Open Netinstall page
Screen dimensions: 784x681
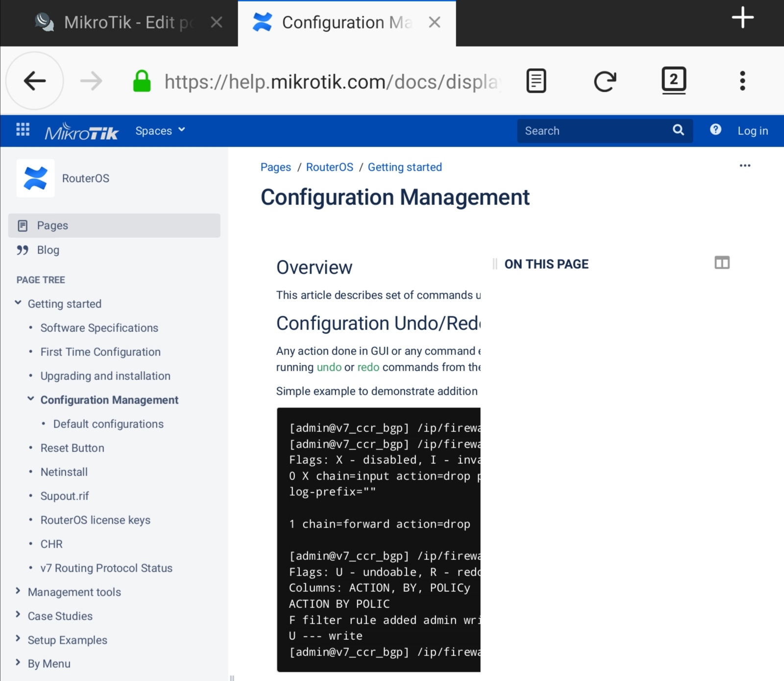64,472
